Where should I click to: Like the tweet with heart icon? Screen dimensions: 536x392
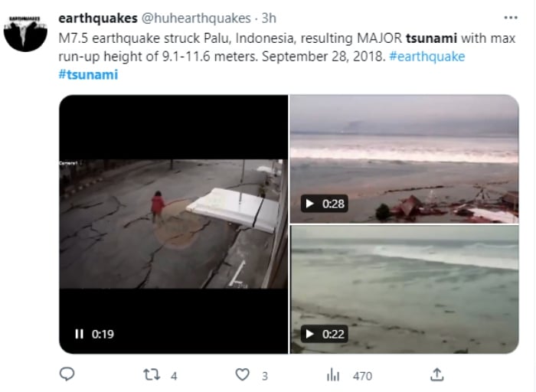point(243,375)
